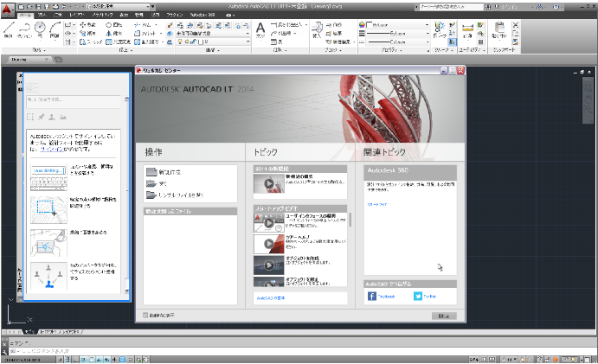The width and height of the screenshot is (598, 364).
Task: Click the Insert block (挿入) icon
Action: [317, 30]
